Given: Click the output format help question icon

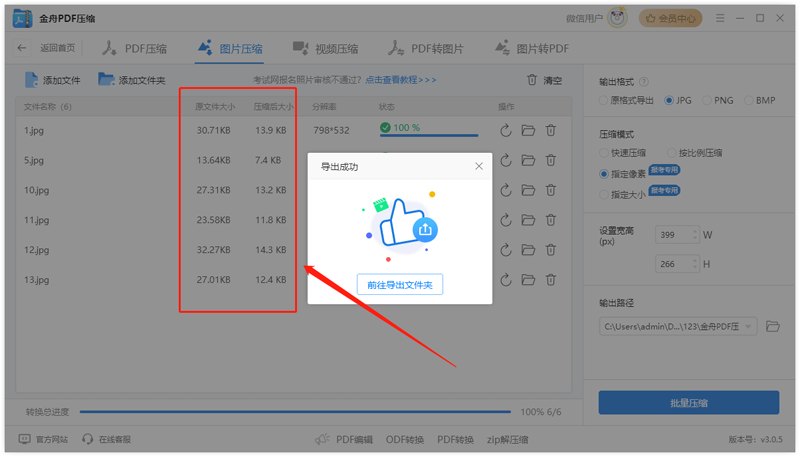Looking at the screenshot, I should coord(644,82).
